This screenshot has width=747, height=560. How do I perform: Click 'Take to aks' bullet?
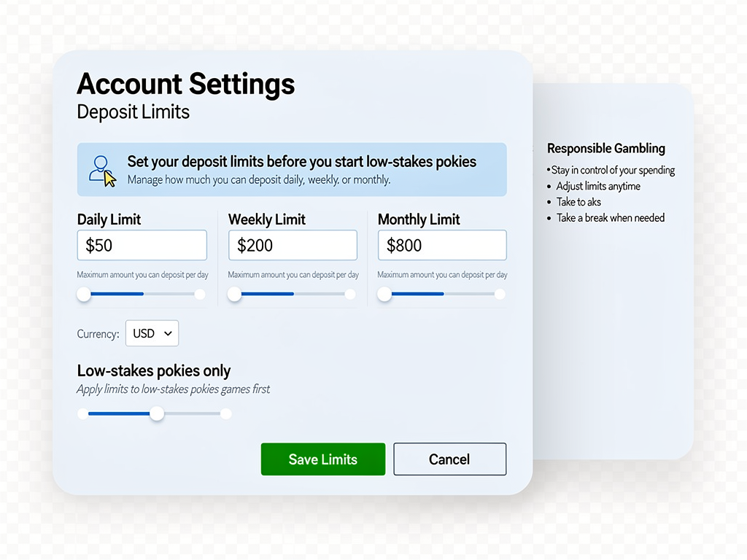point(578,202)
